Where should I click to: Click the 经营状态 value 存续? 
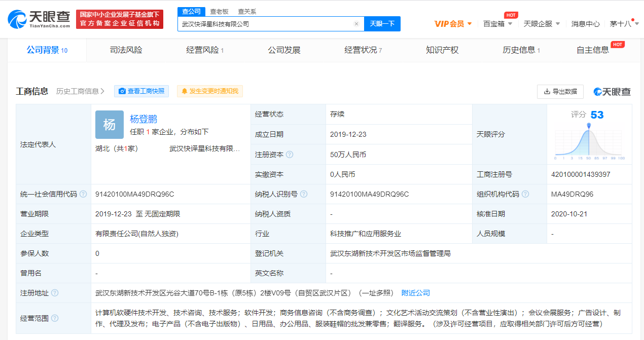pyautogui.click(x=337, y=115)
